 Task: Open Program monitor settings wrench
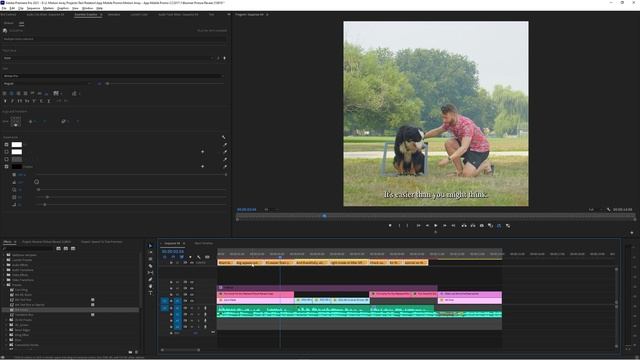pos(608,209)
